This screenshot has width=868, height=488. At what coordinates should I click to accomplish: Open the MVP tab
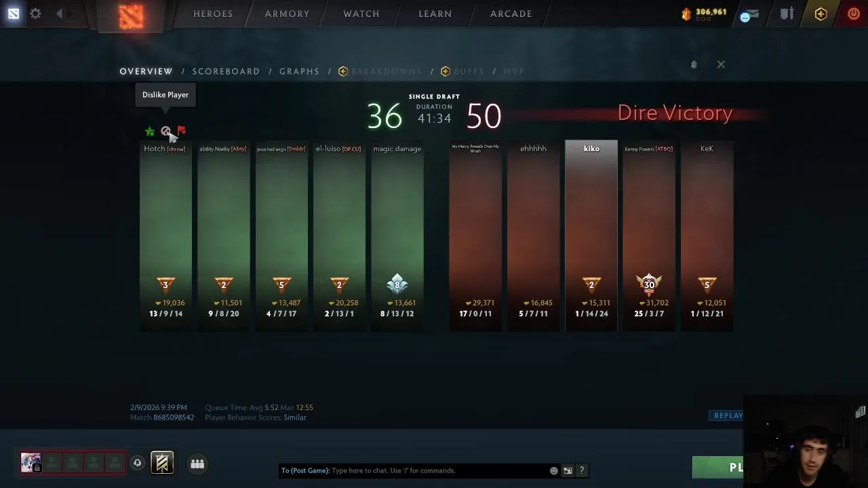[513, 71]
